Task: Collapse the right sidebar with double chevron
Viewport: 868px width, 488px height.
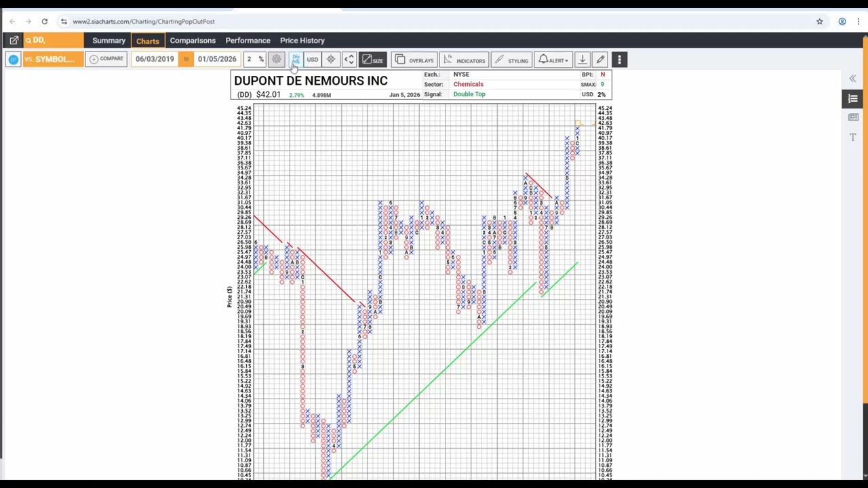Action: [852, 79]
